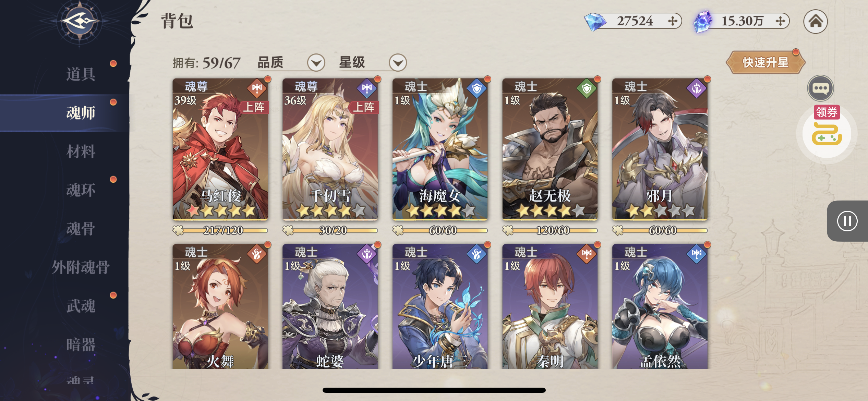Add more blue diamonds with plus icon
Screen dimensions: 868x401
point(672,21)
